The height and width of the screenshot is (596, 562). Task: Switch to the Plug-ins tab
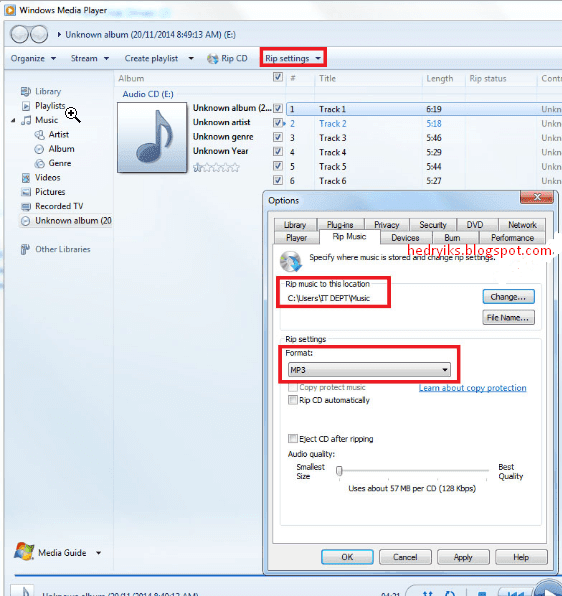(x=340, y=225)
